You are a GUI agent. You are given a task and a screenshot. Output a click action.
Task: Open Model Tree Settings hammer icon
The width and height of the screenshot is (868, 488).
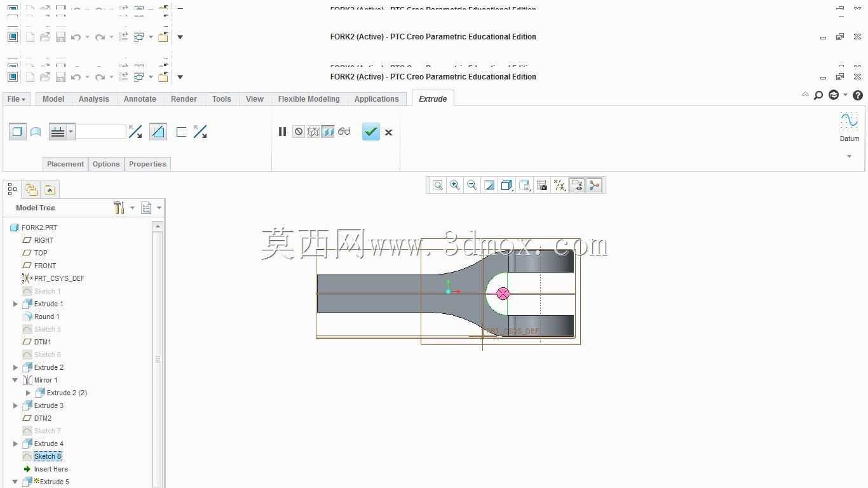(x=119, y=208)
